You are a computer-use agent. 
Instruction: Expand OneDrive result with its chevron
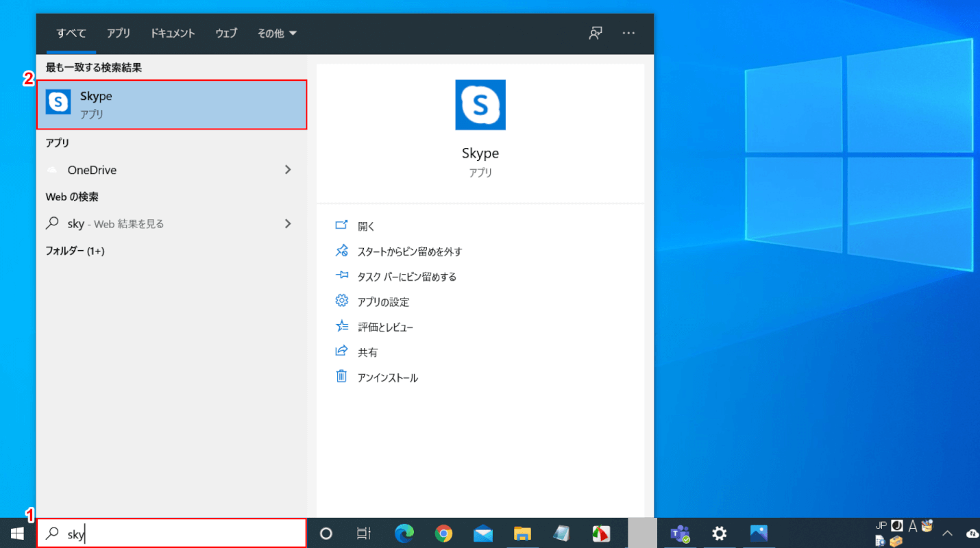[288, 170]
